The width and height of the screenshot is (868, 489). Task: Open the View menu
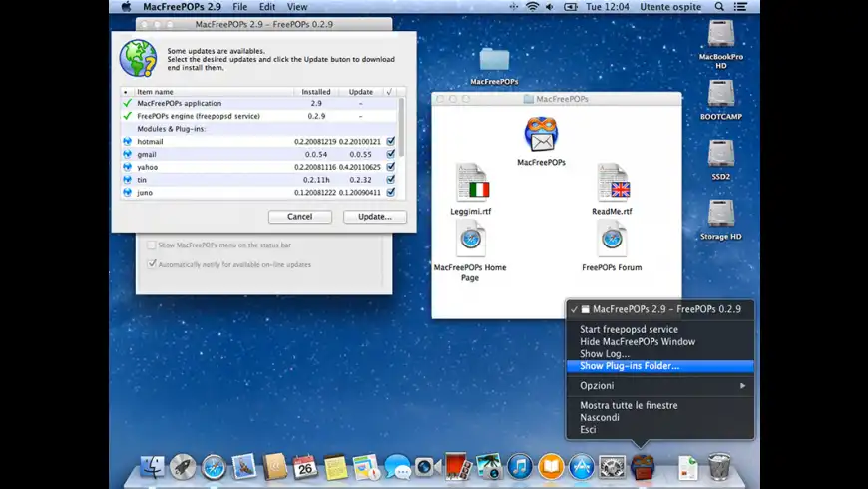point(297,7)
